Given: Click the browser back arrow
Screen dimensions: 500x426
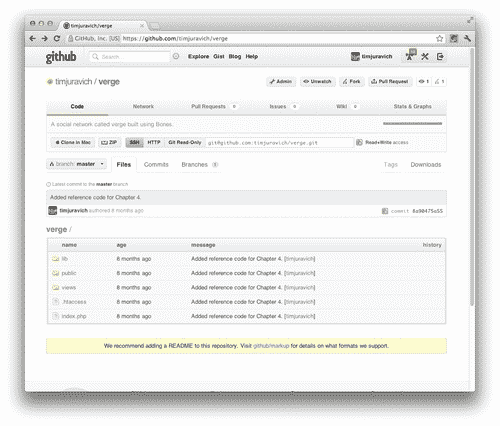Looking at the screenshot, I should click(32, 38).
